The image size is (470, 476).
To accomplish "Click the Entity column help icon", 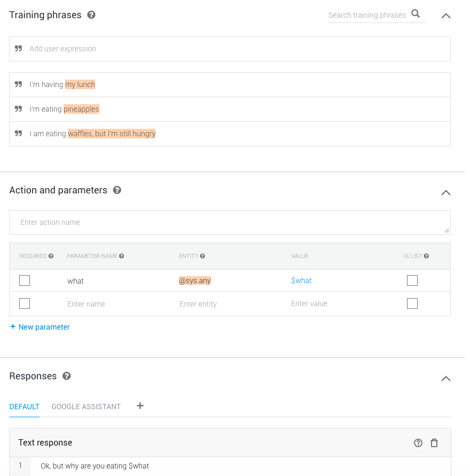I will 203,256.
